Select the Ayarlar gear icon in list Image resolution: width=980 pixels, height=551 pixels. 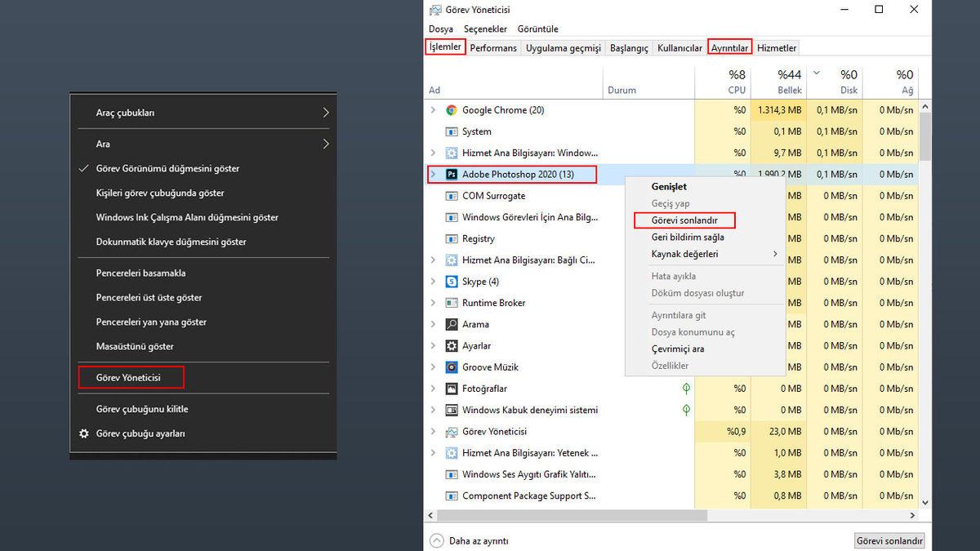452,346
